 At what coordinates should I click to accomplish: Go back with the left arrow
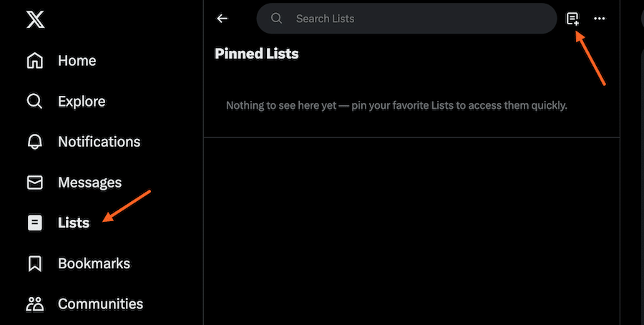pos(223,19)
